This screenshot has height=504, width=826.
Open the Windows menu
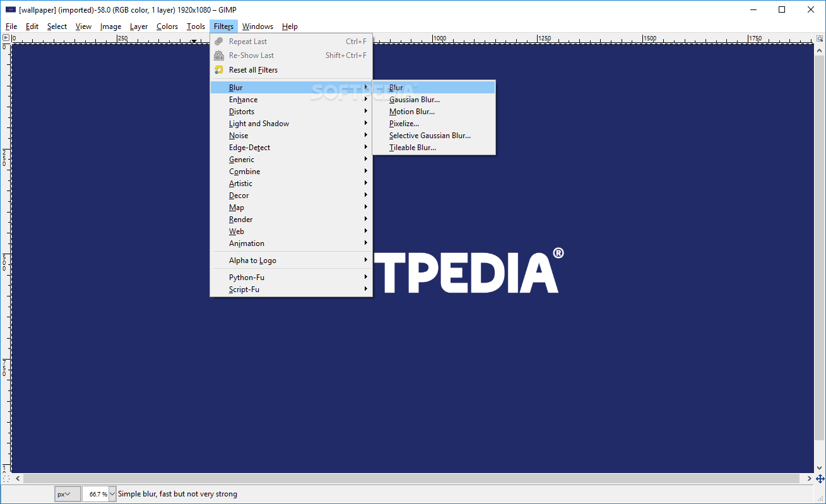[257, 26]
